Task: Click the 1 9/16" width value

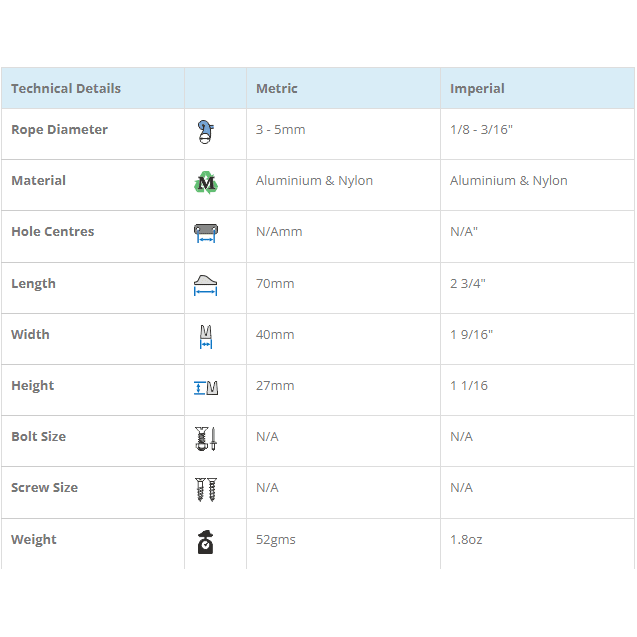Action: tap(471, 335)
